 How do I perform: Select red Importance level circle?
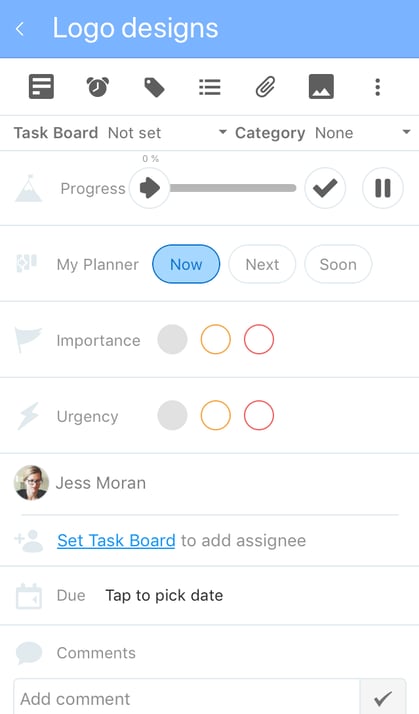click(259, 340)
